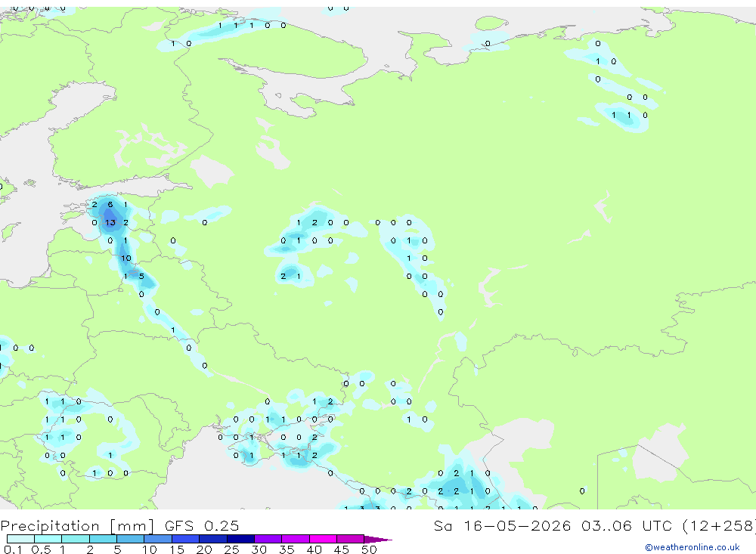Click legend label '45'
The height and width of the screenshot is (554, 756).
coord(342,549)
